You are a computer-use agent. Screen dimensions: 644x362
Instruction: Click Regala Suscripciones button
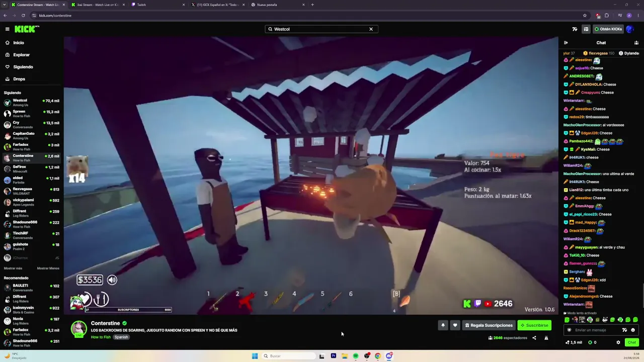click(x=488, y=325)
